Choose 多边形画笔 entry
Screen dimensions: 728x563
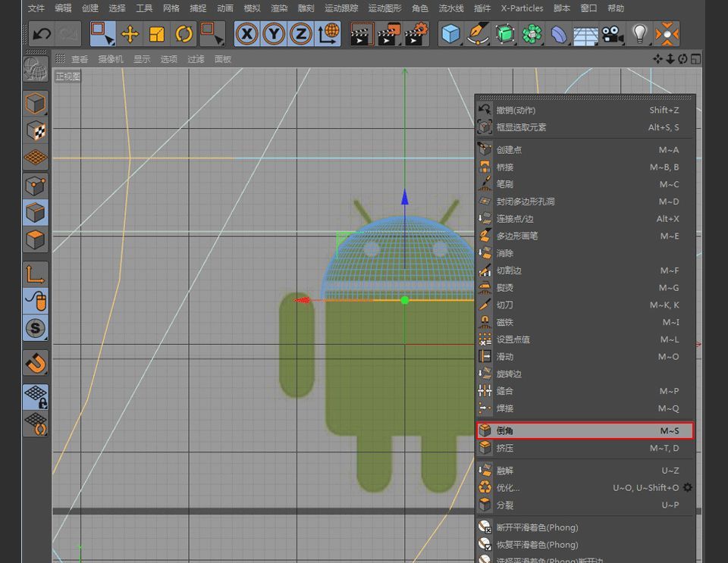pos(585,236)
